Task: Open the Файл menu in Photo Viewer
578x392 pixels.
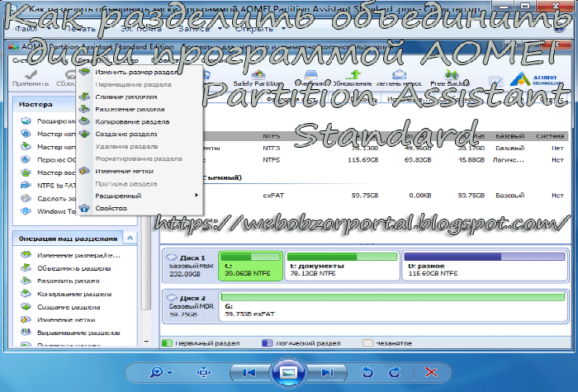Action: pyautogui.click(x=31, y=28)
